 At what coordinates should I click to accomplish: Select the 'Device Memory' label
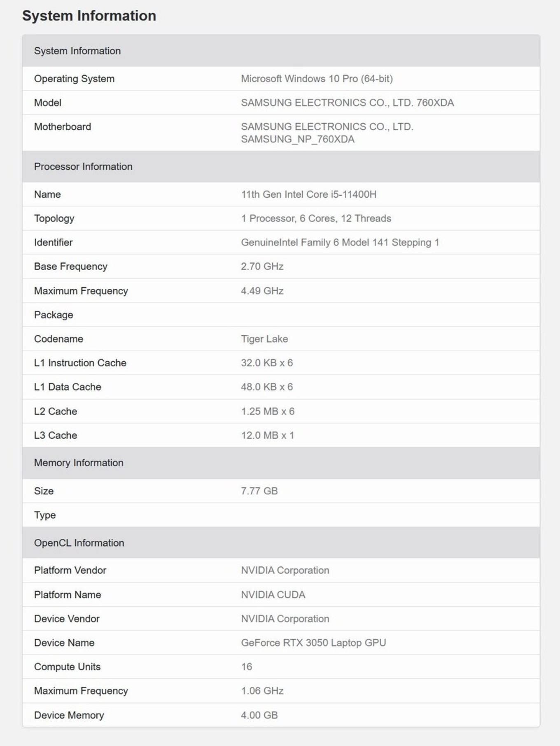[x=69, y=715]
